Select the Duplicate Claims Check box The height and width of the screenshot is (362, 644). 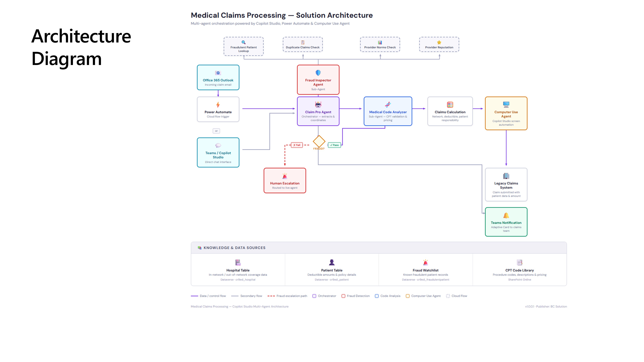303,45
